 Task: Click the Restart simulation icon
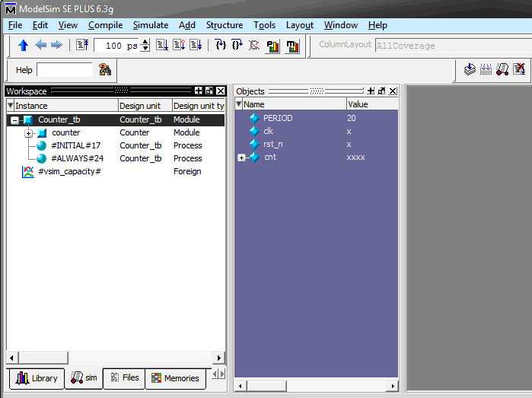[x=82, y=45]
